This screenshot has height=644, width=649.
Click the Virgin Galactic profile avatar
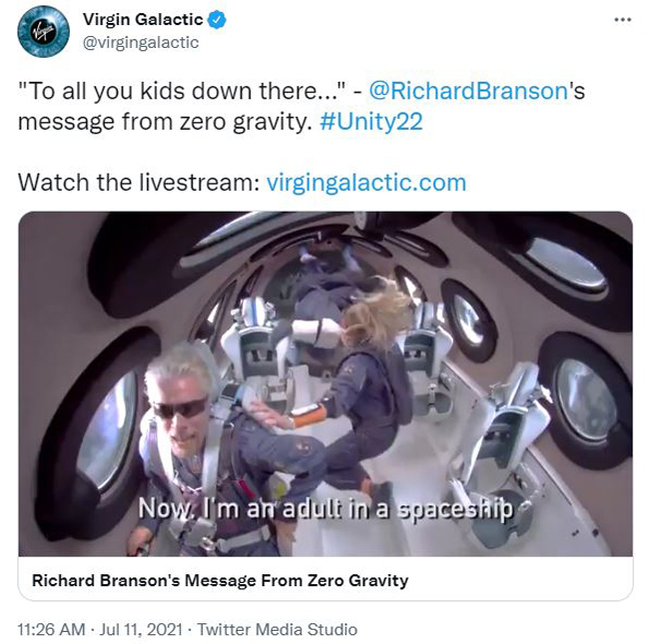click(x=44, y=32)
